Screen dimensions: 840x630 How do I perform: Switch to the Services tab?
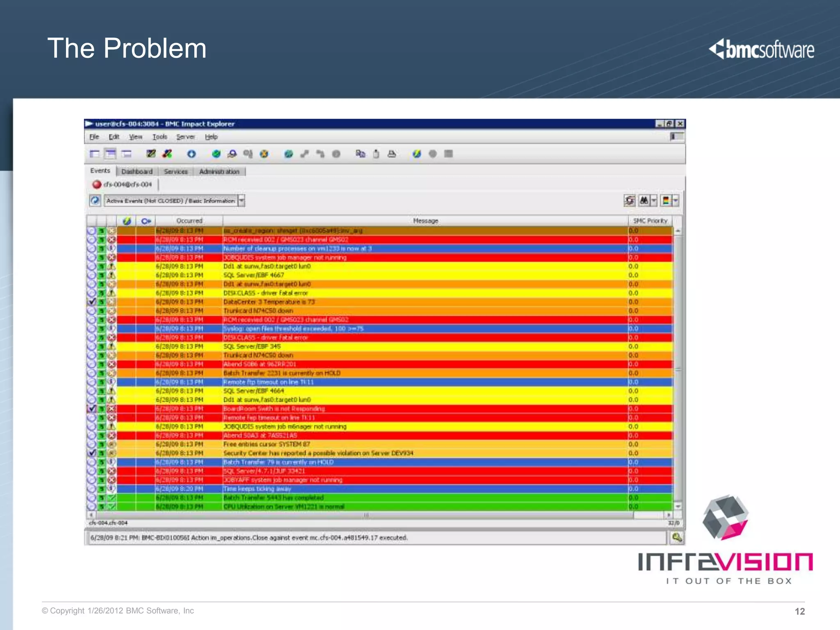176,171
